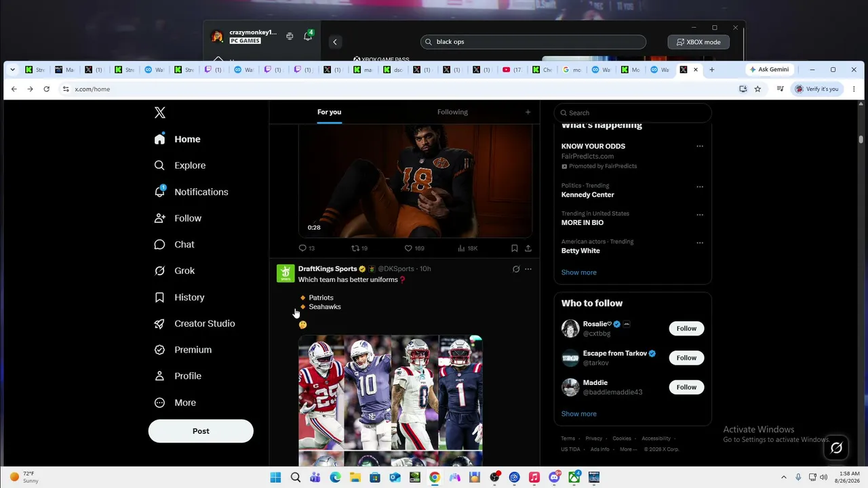Click the X logo in the sidebar
868x488 pixels.
tap(159, 113)
